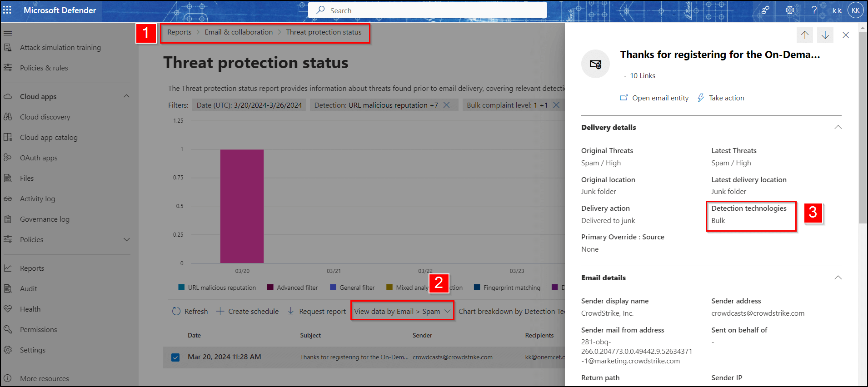The image size is (868, 387).
Task: Open Chart breakdown by Detection Technology dropdown
Action: 511,311
